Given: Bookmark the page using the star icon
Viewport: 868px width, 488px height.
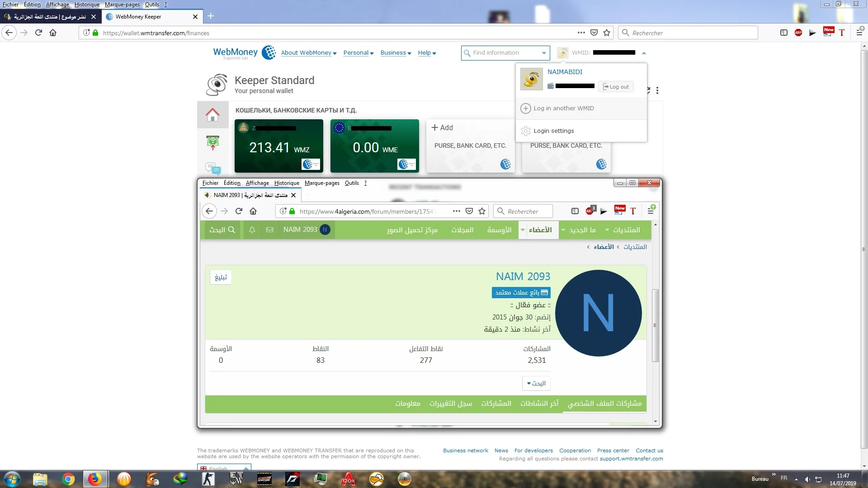Looking at the screenshot, I should pyautogui.click(x=607, y=33).
